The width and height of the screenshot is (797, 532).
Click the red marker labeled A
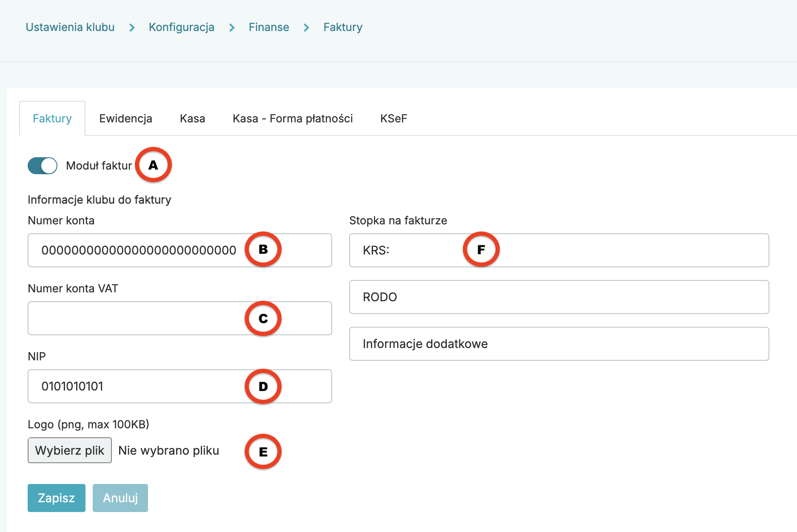pyautogui.click(x=153, y=165)
